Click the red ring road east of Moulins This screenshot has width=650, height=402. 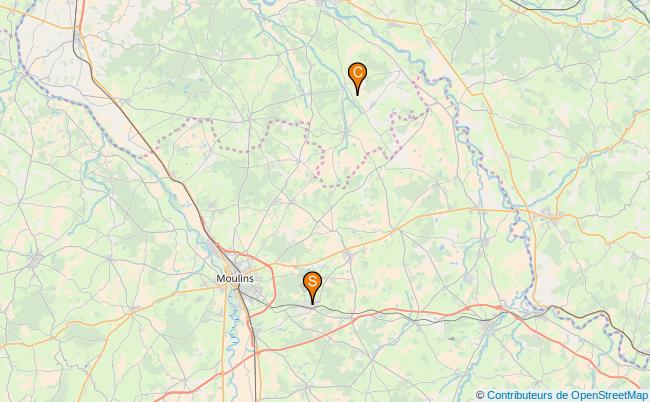[x=273, y=286]
